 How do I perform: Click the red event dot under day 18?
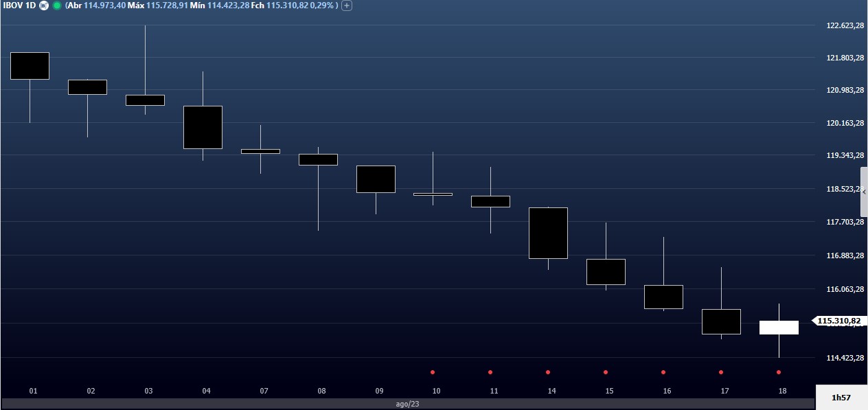[779, 372]
